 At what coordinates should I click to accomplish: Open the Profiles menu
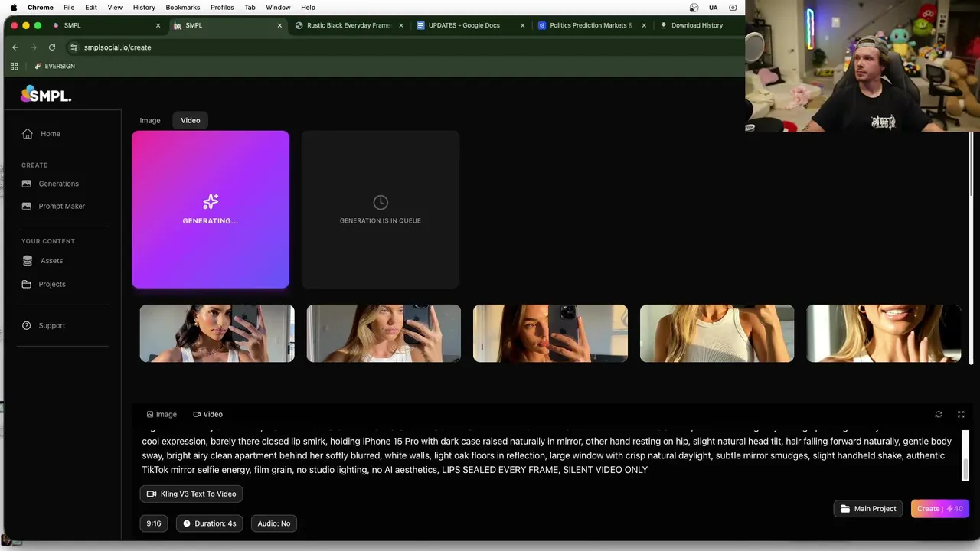[x=222, y=7]
